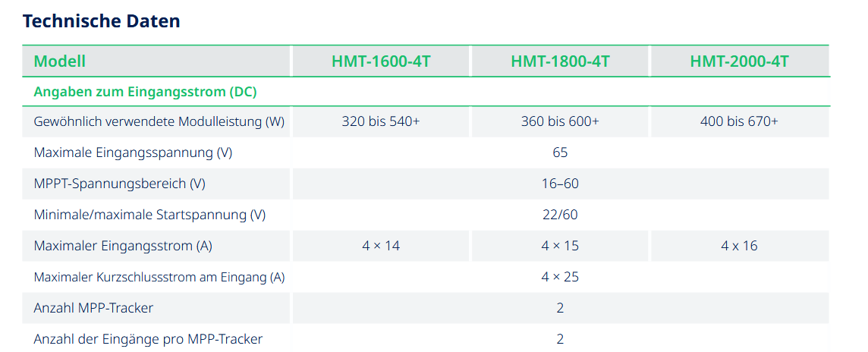Select the "4 × 14" input current cell
The image size is (868, 352).
[381, 246]
